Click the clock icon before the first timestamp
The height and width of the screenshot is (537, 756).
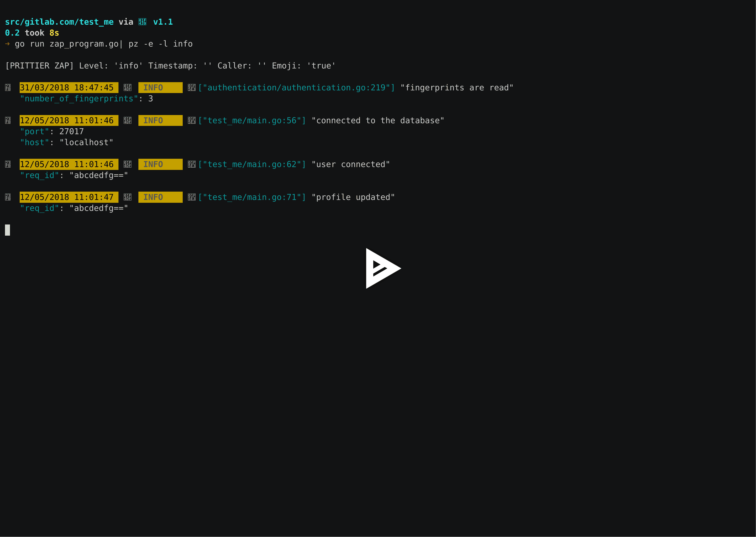(8, 88)
